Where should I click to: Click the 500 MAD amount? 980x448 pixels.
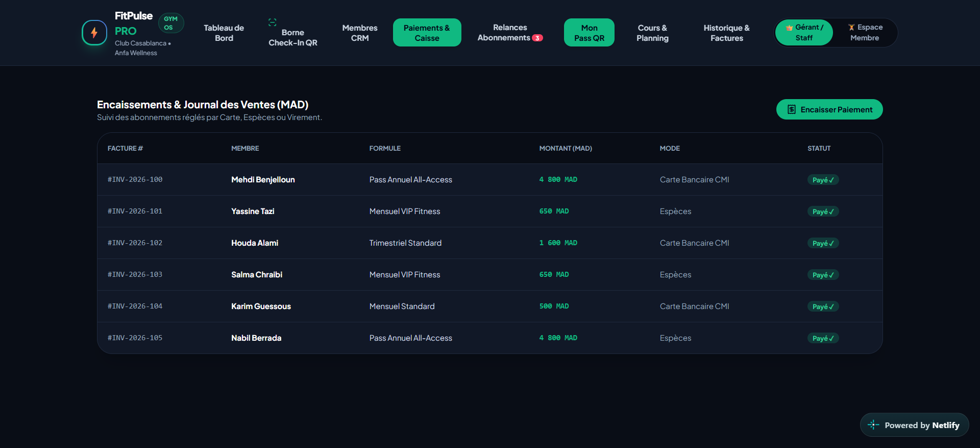[554, 306]
